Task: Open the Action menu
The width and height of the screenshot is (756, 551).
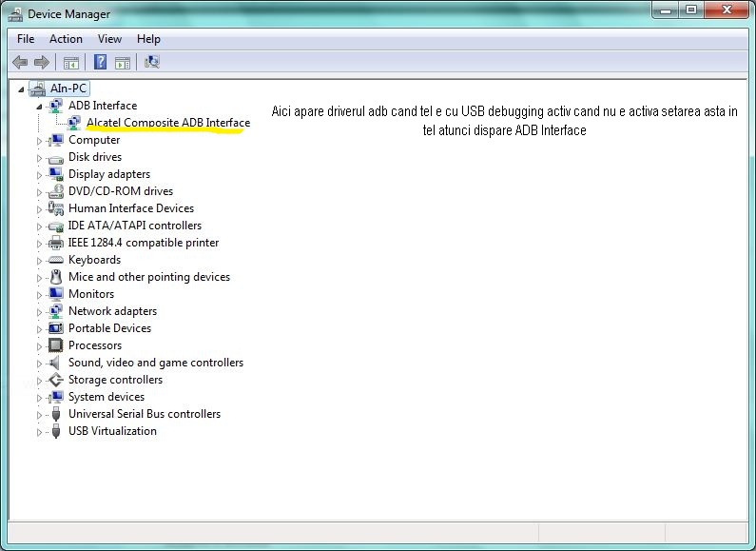Action: pos(66,39)
